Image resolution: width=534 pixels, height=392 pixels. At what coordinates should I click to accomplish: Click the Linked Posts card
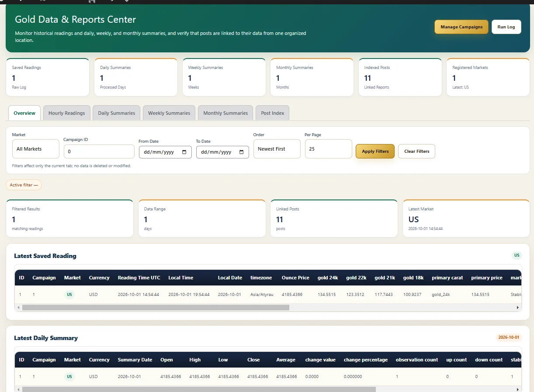(x=334, y=219)
